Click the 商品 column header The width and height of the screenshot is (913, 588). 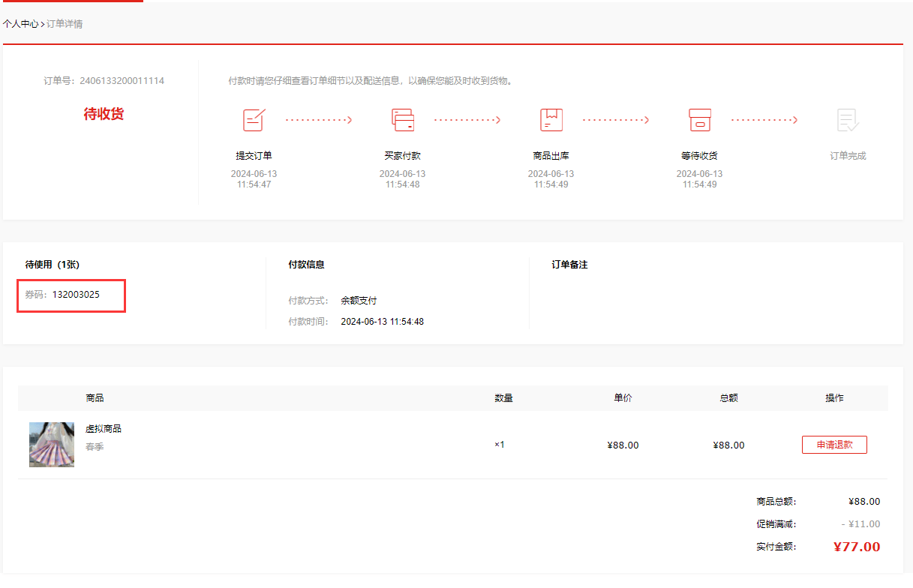click(95, 398)
